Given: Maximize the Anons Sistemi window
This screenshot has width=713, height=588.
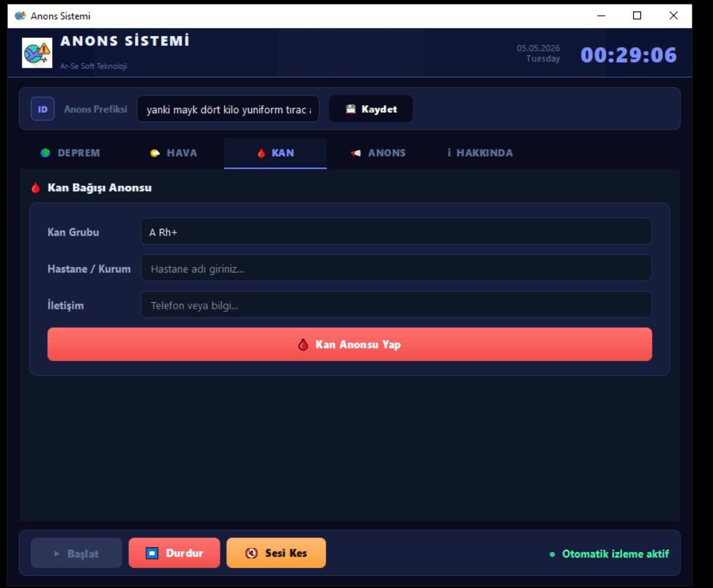Looking at the screenshot, I should (637, 16).
